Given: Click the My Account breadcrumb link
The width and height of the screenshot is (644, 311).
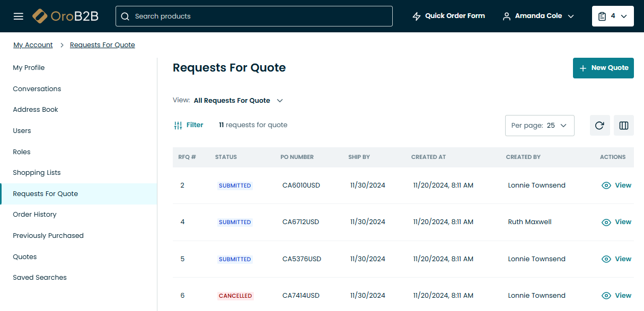Looking at the screenshot, I should point(33,45).
